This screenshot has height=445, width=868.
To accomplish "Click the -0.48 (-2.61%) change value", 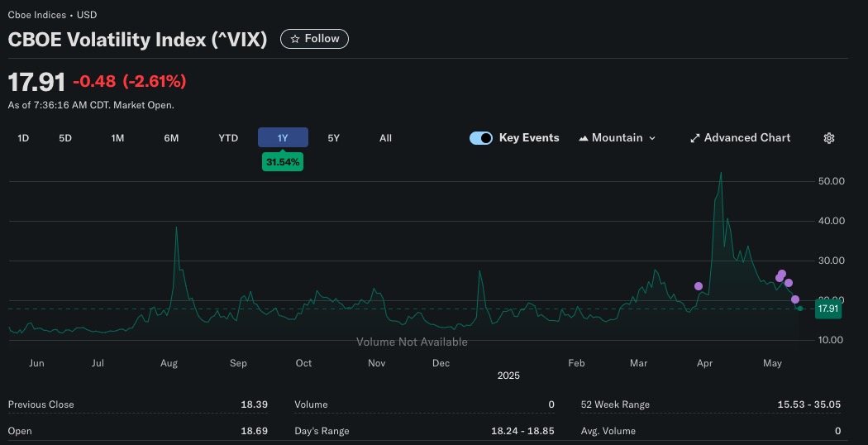I will click(130, 81).
